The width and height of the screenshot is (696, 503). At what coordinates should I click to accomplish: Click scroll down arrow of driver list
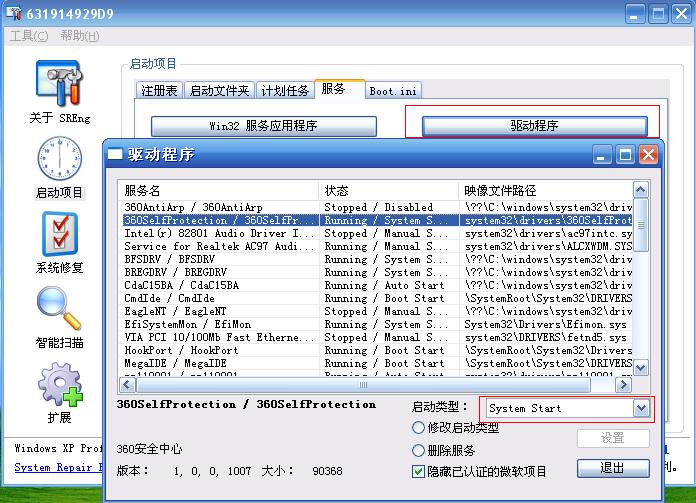(x=640, y=368)
